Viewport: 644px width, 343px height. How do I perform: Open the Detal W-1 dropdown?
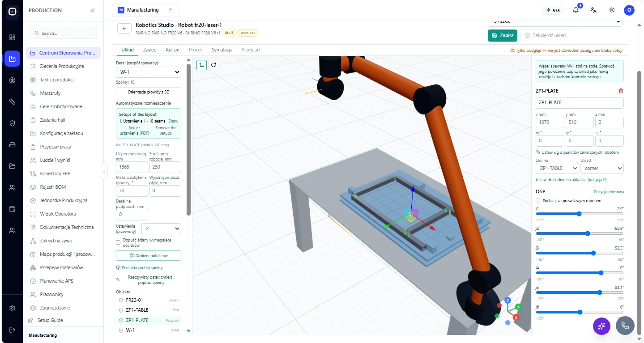coord(149,72)
